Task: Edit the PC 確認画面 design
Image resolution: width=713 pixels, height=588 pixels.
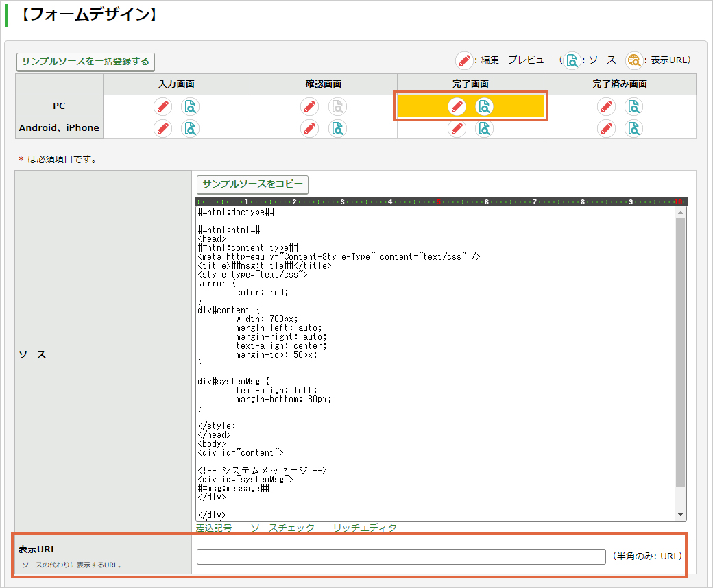Action: click(x=310, y=107)
